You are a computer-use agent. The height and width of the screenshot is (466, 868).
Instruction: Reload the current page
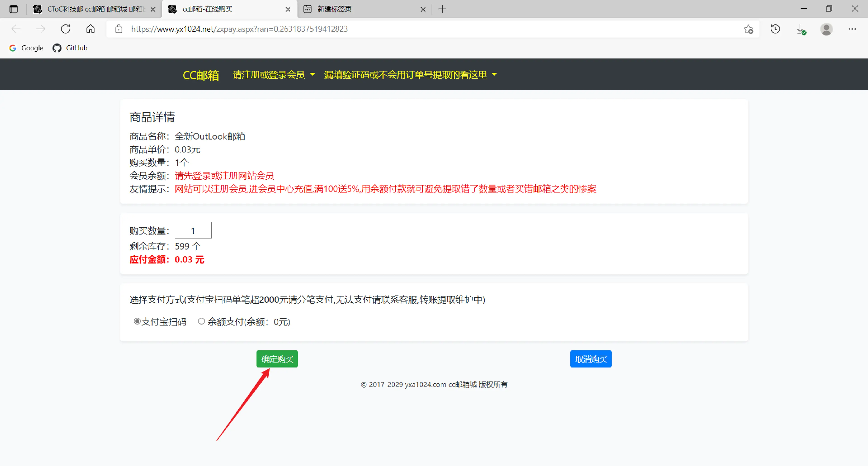click(66, 29)
